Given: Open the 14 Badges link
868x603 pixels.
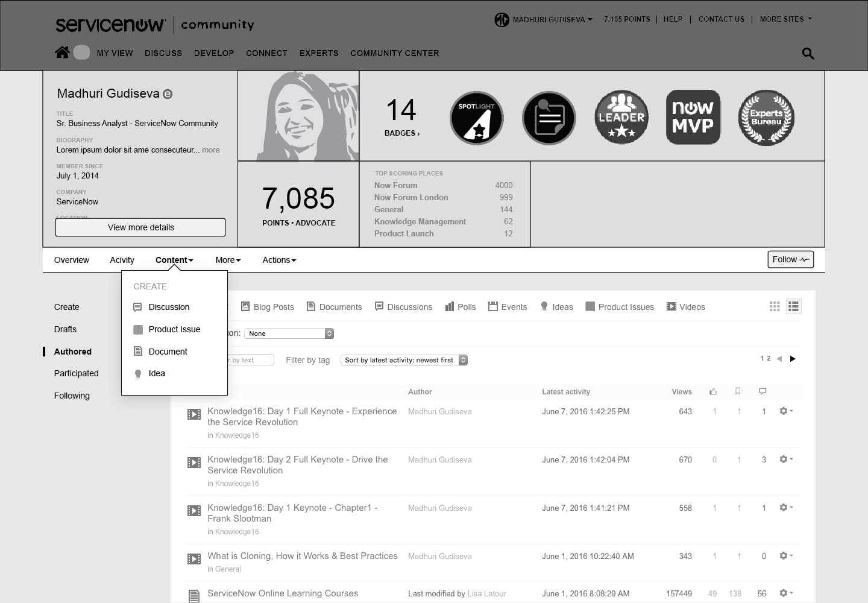Looking at the screenshot, I should point(401,117).
